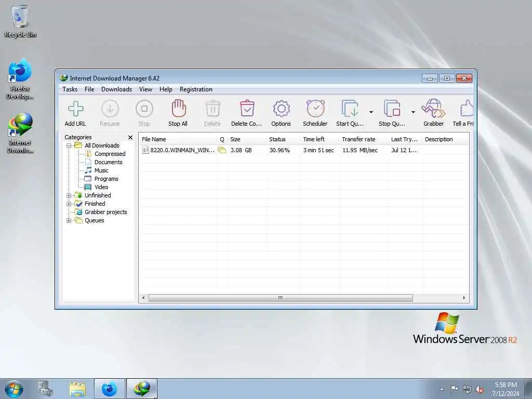Viewport: 532px width, 399px height.
Task: Select Grabber projects in tree
Action: 105,212
